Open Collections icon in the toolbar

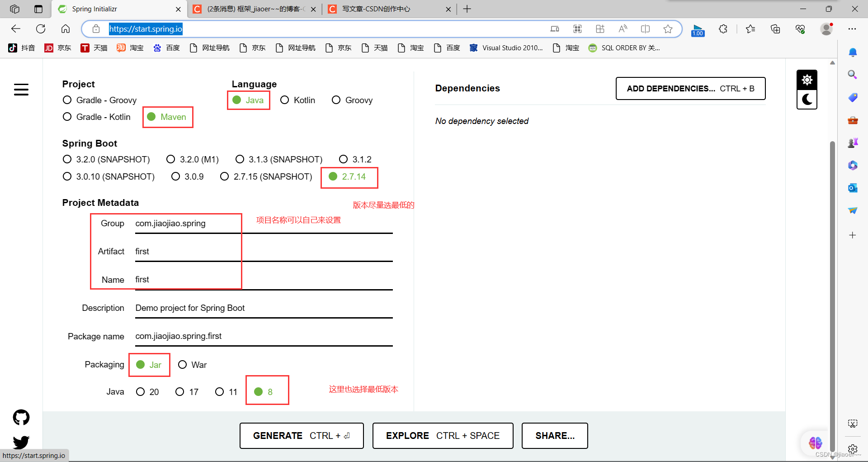(x=775, y=29)
